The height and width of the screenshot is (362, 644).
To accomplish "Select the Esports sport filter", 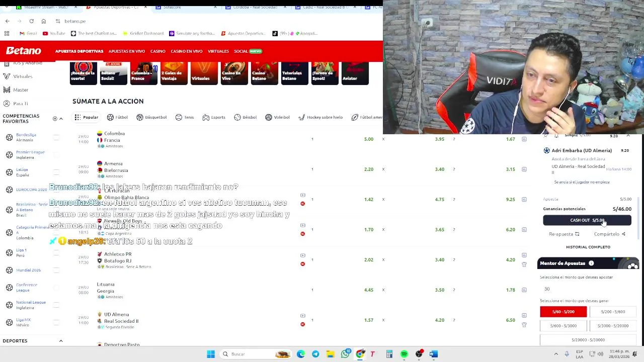I will (214, 117).
